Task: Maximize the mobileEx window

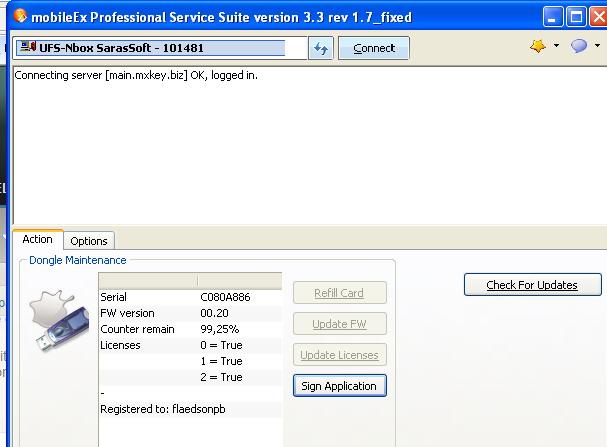Action: [578, 17]
